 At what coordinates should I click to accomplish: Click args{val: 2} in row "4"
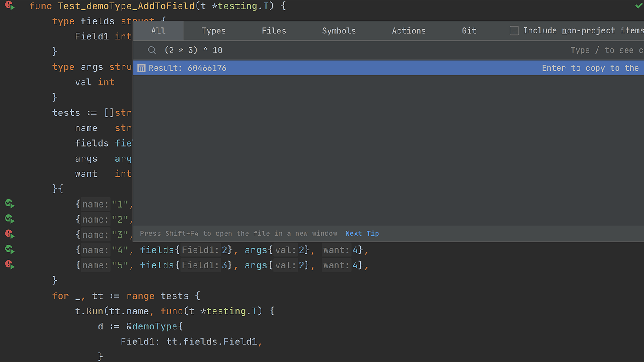coord(277,250)
